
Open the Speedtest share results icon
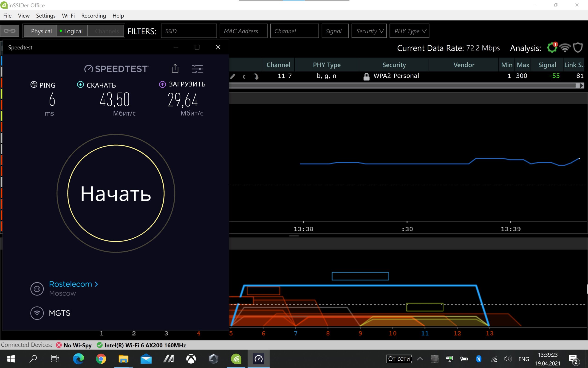pos(175,68)
